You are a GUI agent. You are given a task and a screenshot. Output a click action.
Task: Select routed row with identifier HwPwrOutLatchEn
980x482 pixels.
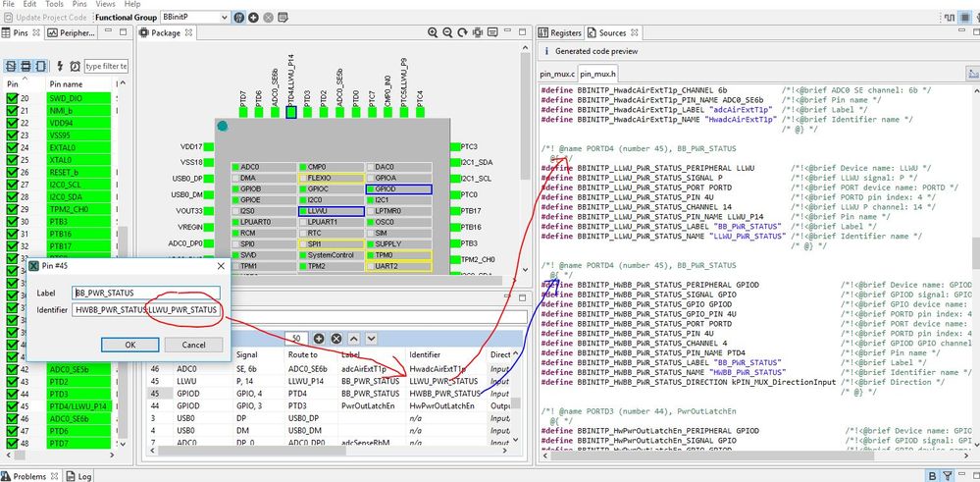pos(330,405)
